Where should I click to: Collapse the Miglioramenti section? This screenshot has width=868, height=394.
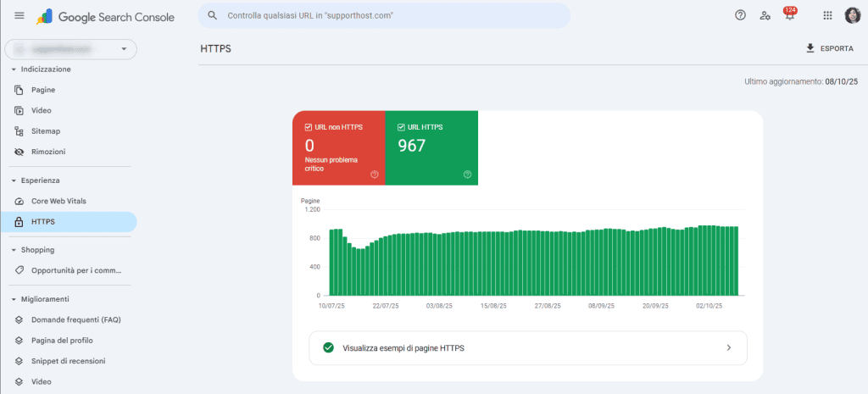click(x=14, y=299)
